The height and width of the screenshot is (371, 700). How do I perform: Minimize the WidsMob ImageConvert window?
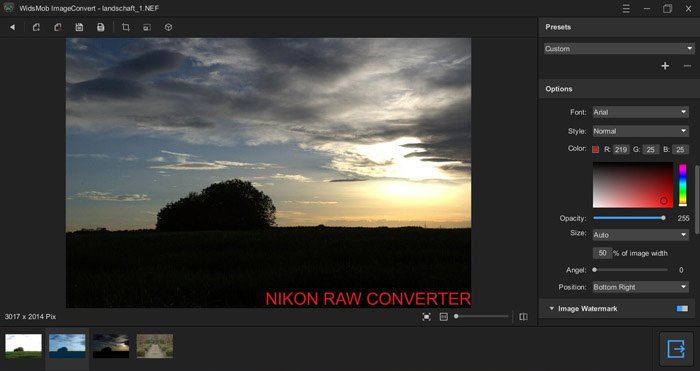[x=646, y=8]
